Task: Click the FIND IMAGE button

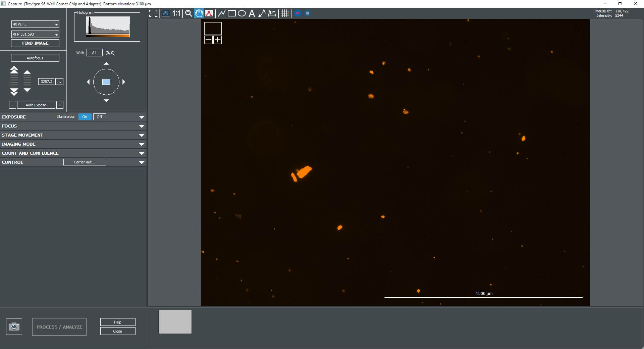Action: [x=35, y=43]
